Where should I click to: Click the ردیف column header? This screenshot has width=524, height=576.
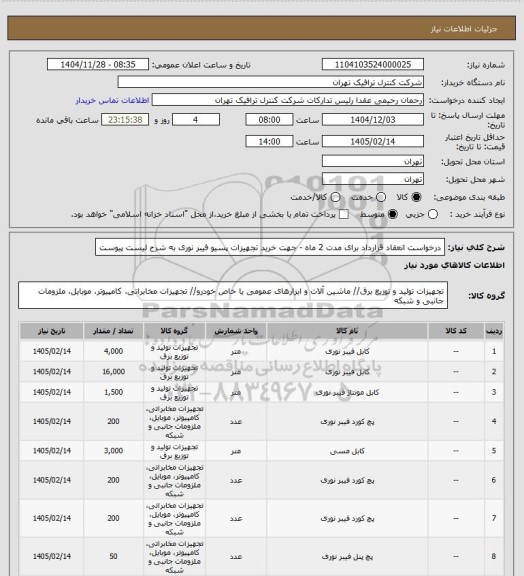coord(494,331)
